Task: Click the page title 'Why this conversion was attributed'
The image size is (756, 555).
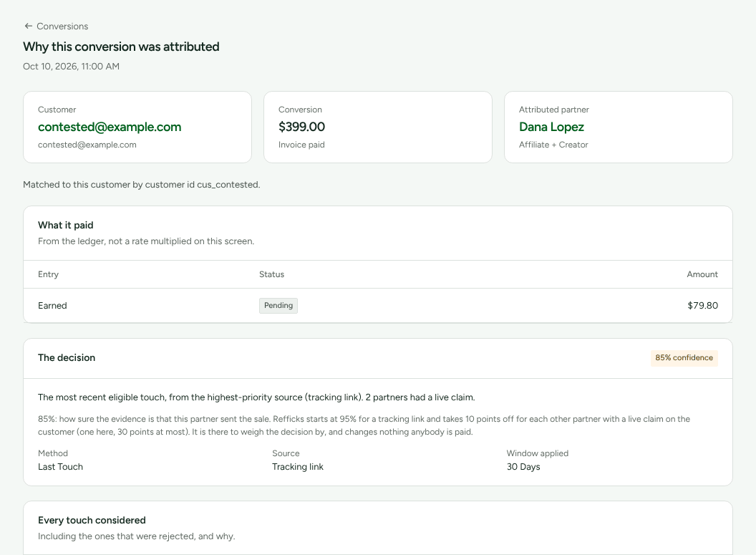Action: click(121, 47)
